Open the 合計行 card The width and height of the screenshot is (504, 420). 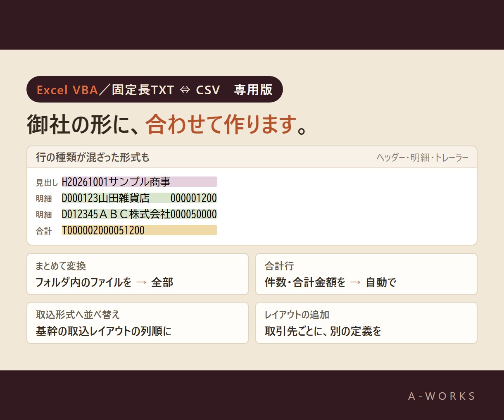[366, 274]
